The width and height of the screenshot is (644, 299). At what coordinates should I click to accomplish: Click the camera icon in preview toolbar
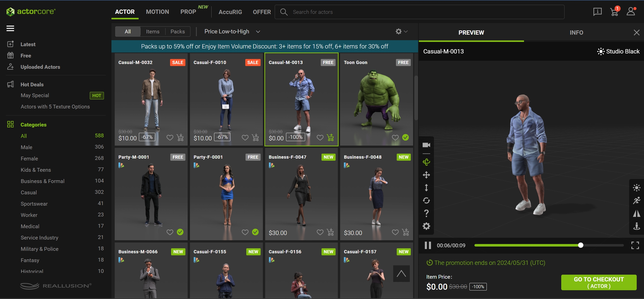click(x=426, y=145)
